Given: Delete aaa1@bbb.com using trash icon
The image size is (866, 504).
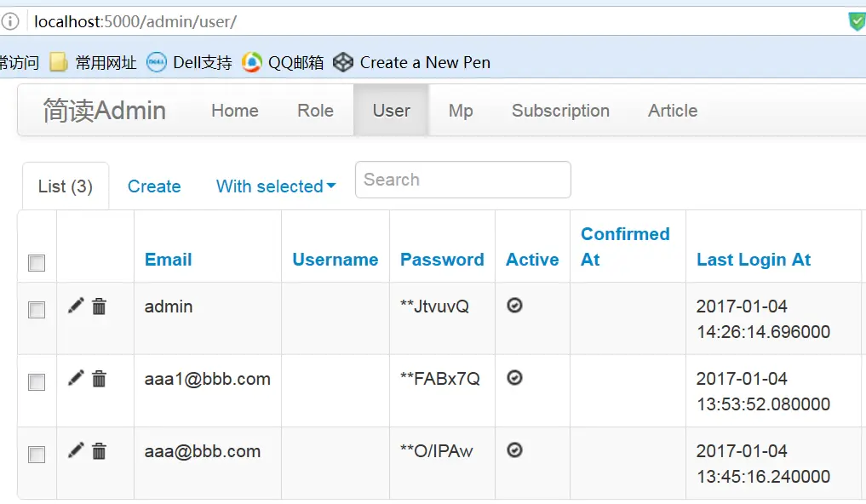Looking at the screenshot, I should click(100, 379).
